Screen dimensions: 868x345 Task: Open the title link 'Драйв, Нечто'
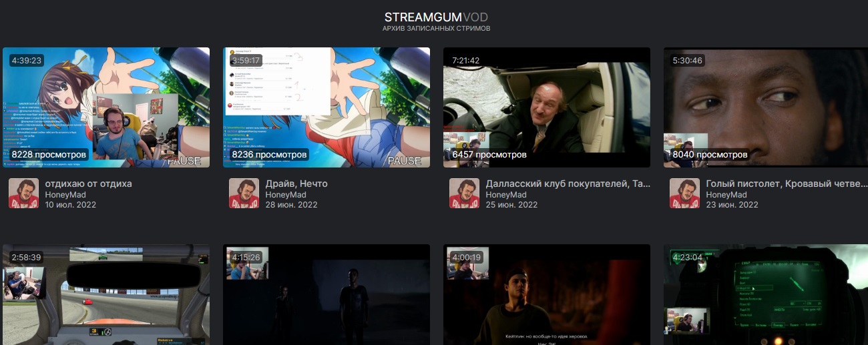[296, 184]
